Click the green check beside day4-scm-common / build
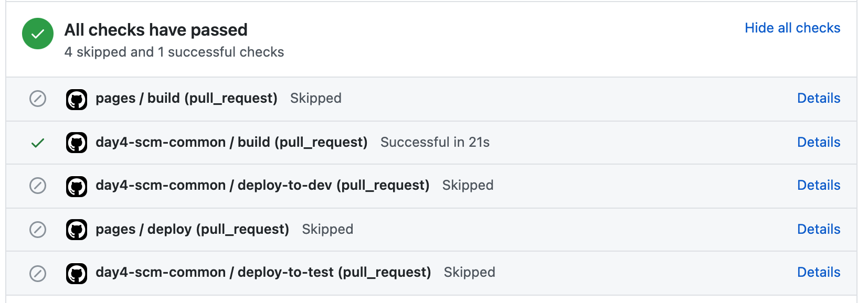Image resolution: width=868 pixels, height=303 pixels. point(37,143)
